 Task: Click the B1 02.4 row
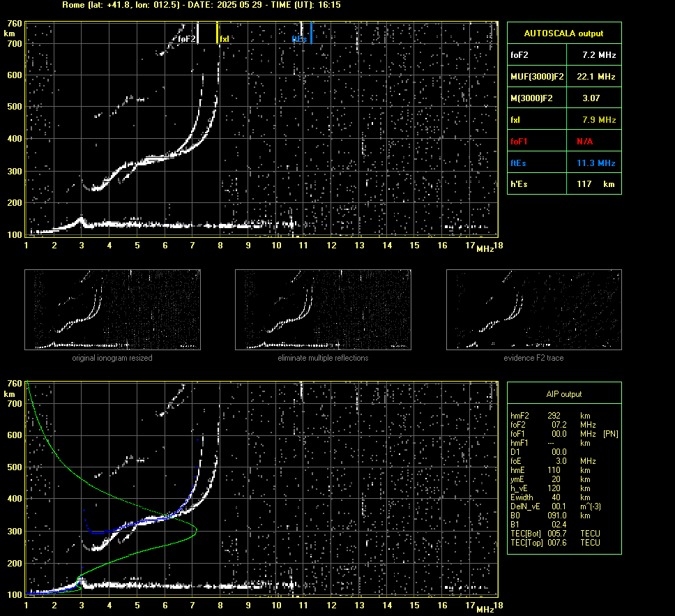538,524
